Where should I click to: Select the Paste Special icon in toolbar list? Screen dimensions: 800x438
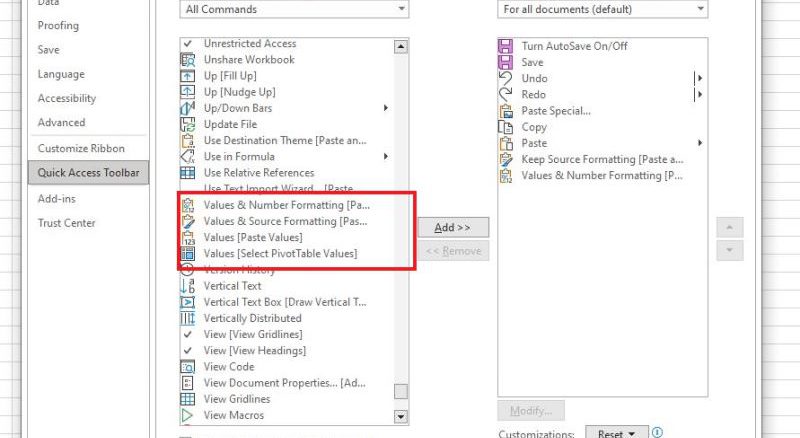click(x=506, y=111)
